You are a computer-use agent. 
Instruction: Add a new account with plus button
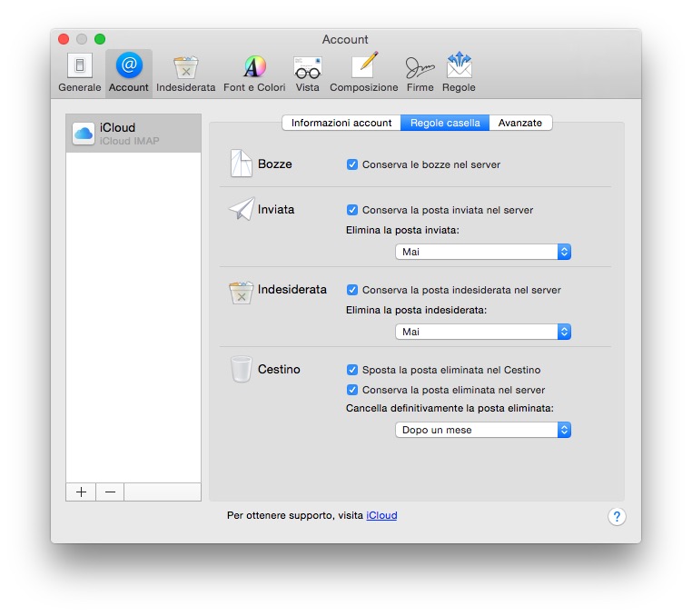tap(81, 492)
